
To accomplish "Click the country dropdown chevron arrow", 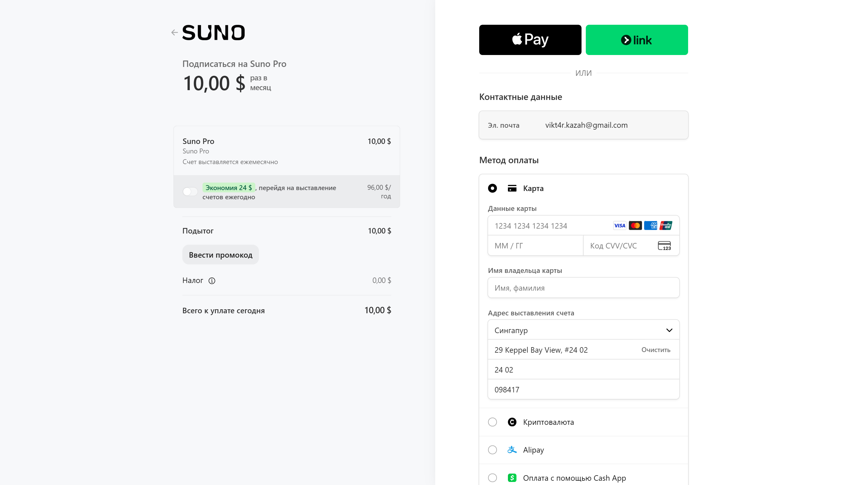I will [x=669, y=330].
